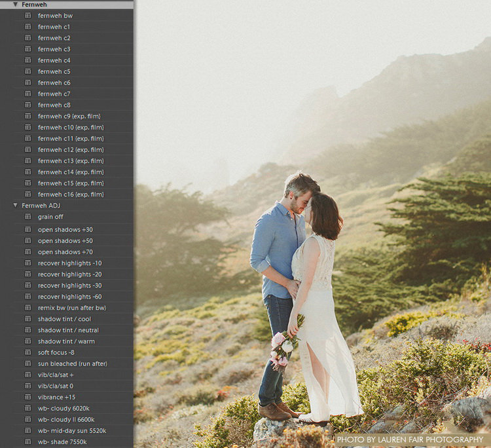Click the preset icon beside fernweh c11 {exp. film}
Screen dimensions: 491x448
28,138
